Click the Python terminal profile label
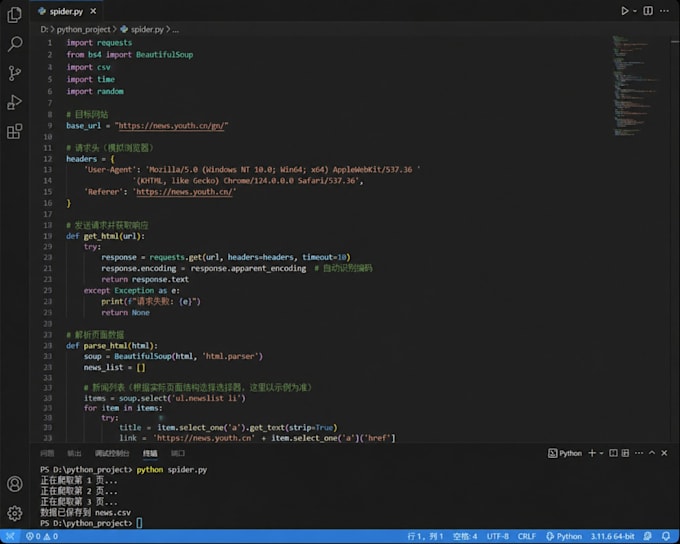Viewport: 680px width, 544px height. pos(565,453)
